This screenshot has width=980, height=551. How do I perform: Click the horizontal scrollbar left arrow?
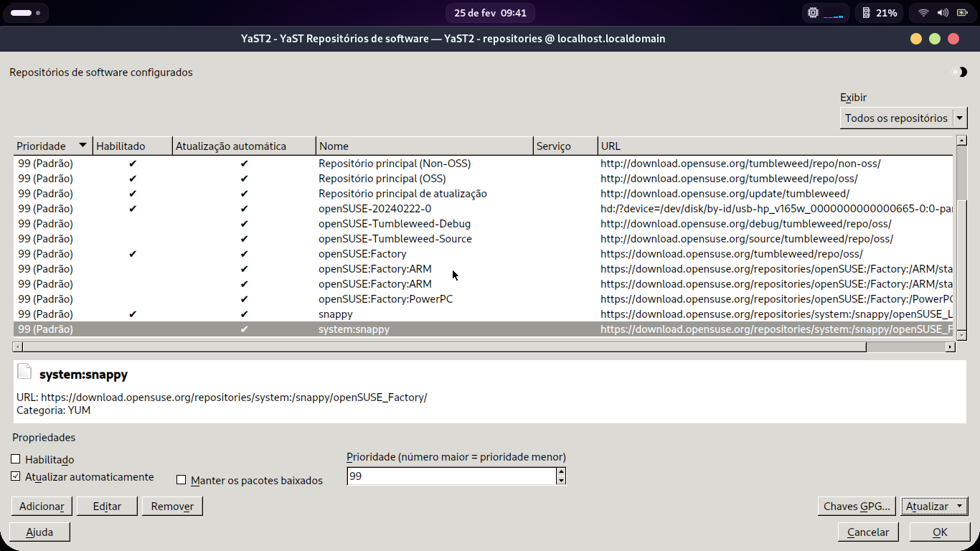[17, 347]
